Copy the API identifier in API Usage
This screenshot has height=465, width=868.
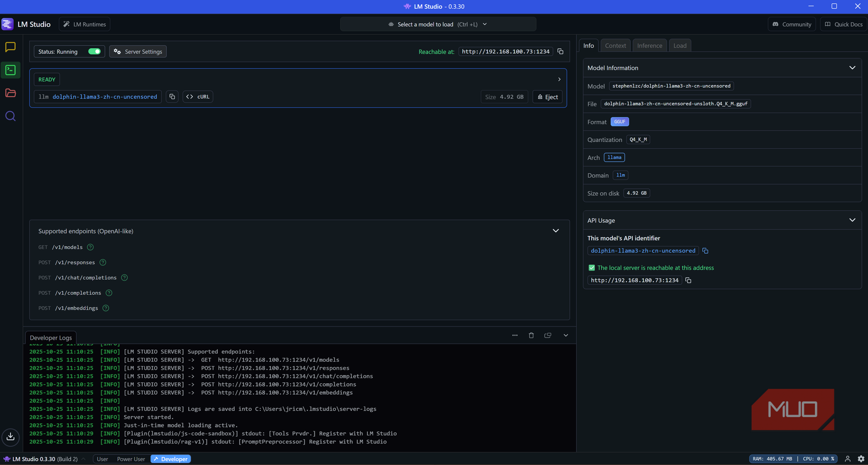tap(705, 251)
